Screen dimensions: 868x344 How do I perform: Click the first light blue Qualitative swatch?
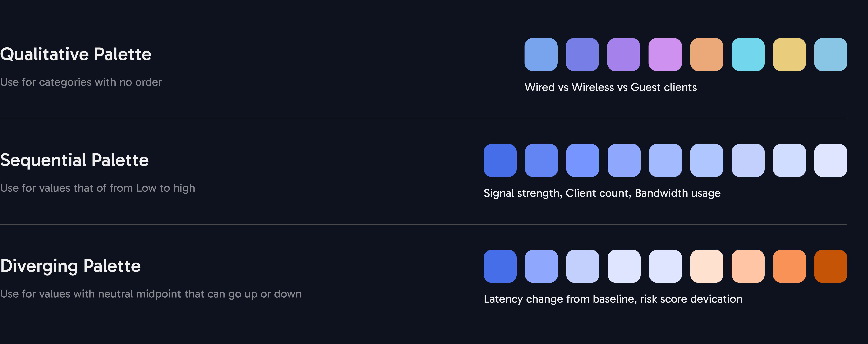click(541, 55)
